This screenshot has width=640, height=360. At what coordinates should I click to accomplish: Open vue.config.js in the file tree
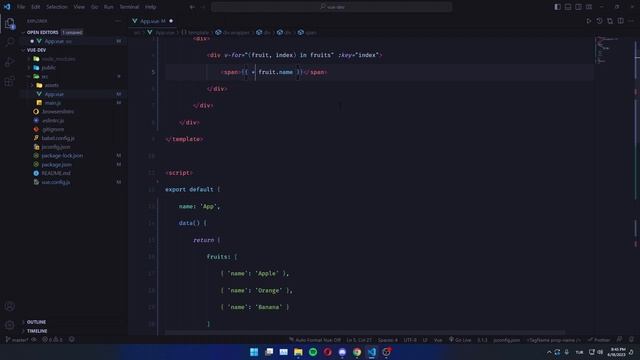(56, 182)
